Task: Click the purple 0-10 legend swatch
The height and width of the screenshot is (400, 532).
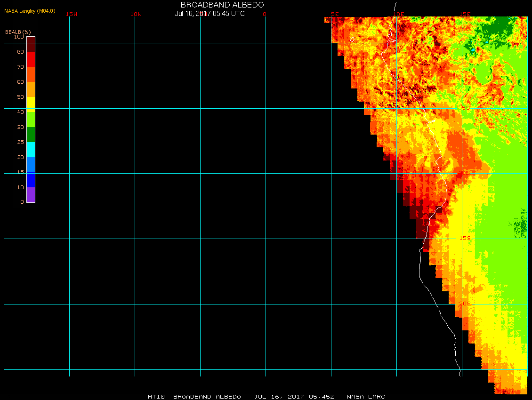Action: [31, 195]
